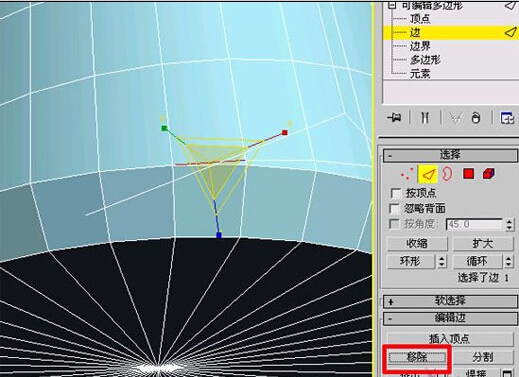519x377 pixels.
Task: Click the Make Unique icon
Action: tap(455, 118)
